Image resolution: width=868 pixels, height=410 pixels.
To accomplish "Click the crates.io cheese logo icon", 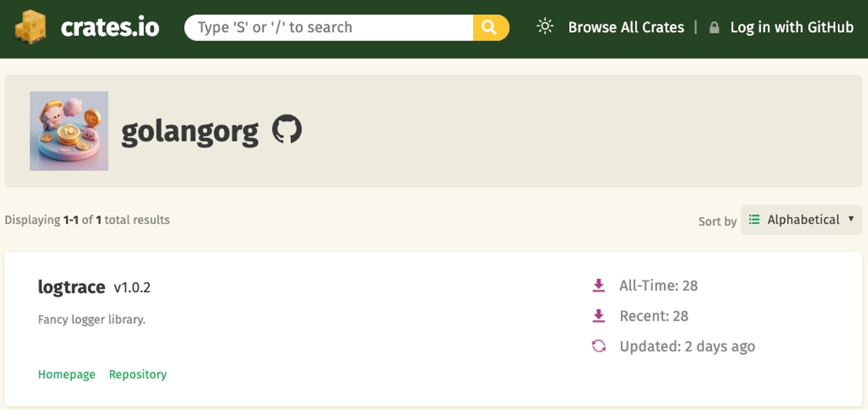I will coord(30,27).
